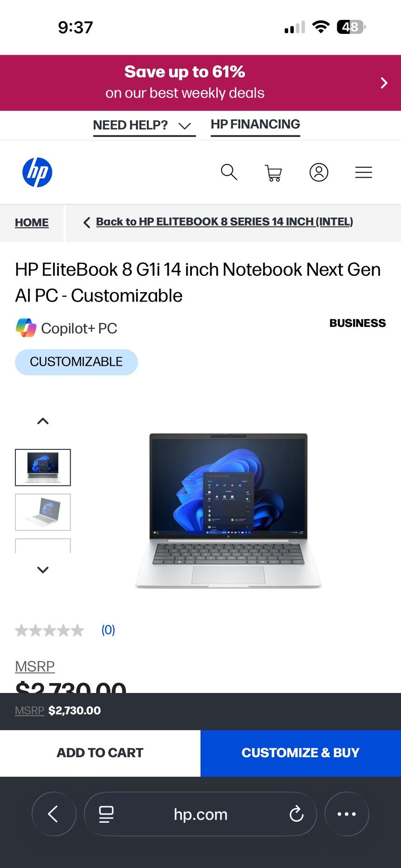Show previous thumbnails with up chevron
The image size is (401, 868).
click(x=43, y=421)
